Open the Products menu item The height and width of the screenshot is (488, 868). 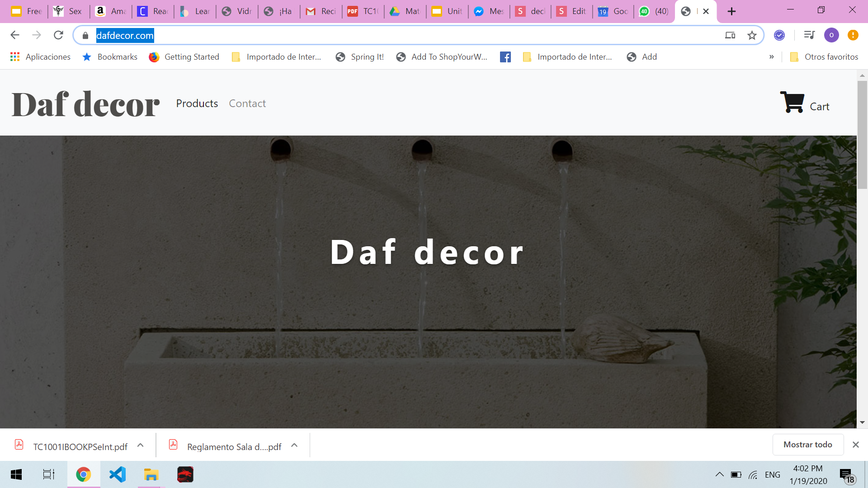point(197,103)
